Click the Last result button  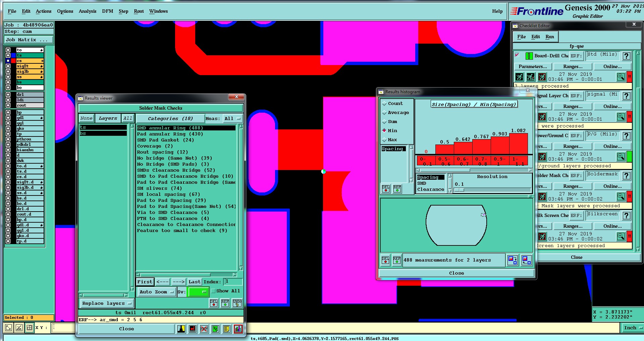pos(195,282)
